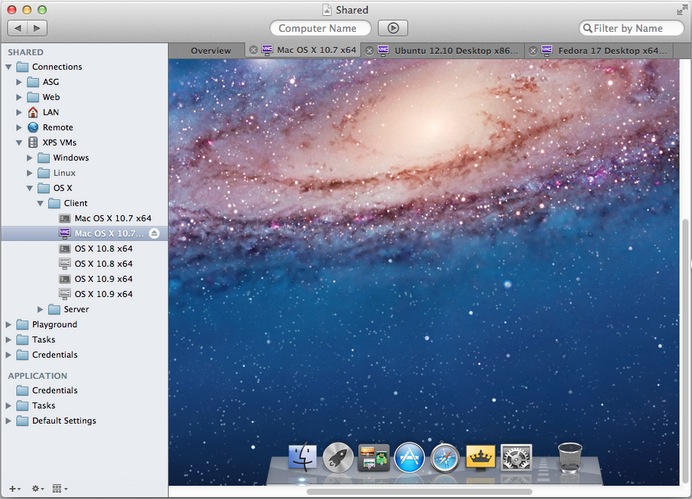692x499 pixels.
Task: Open the add (+) dropdown menu
Action: tap(14, 488)
